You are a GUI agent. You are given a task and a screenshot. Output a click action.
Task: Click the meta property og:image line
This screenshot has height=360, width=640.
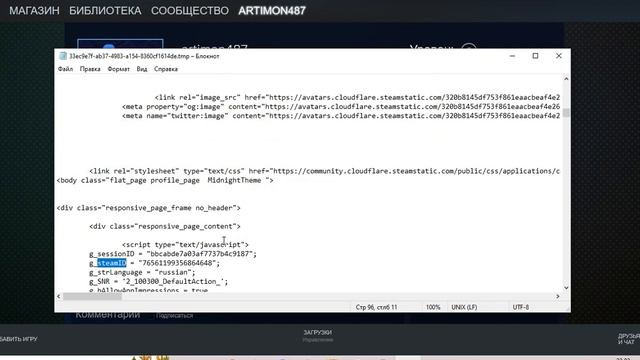(x=341, y=107)
